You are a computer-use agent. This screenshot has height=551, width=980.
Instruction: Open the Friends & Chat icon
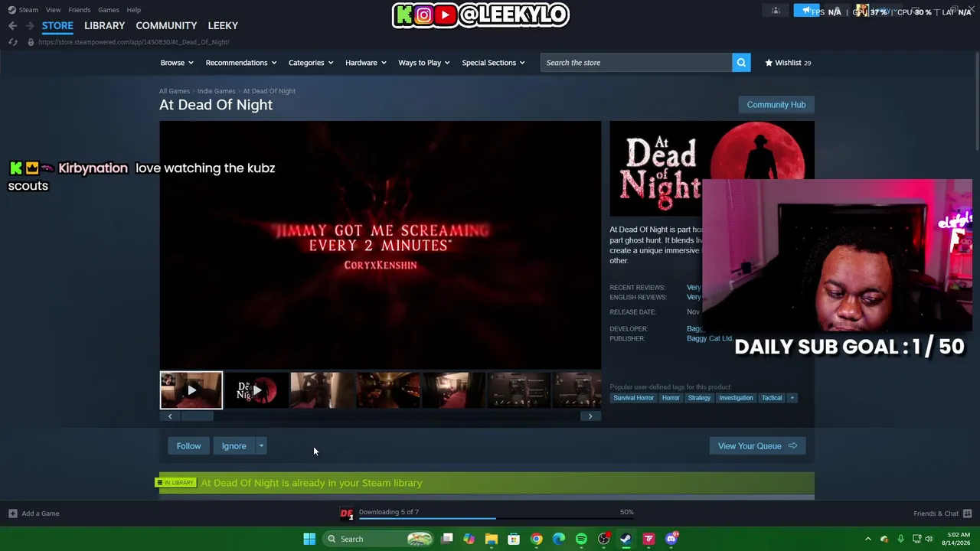pyautogui.click(x=967, y=514)
